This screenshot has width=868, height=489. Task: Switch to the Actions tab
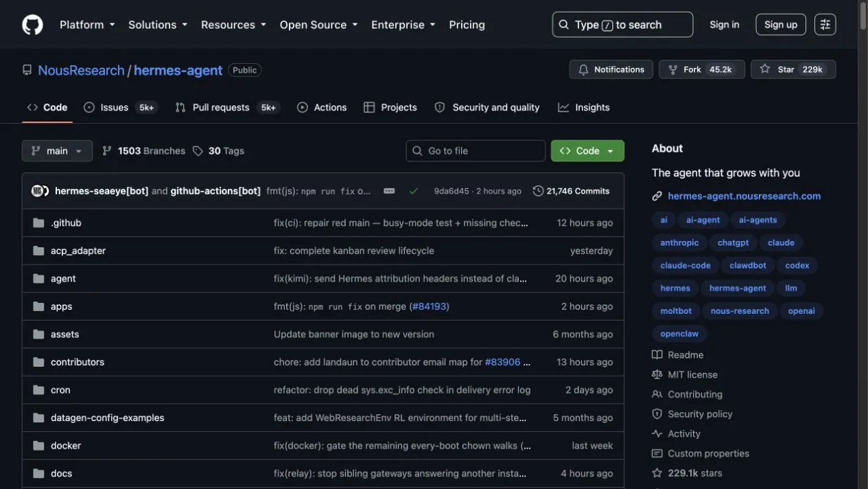pos(322,108)
